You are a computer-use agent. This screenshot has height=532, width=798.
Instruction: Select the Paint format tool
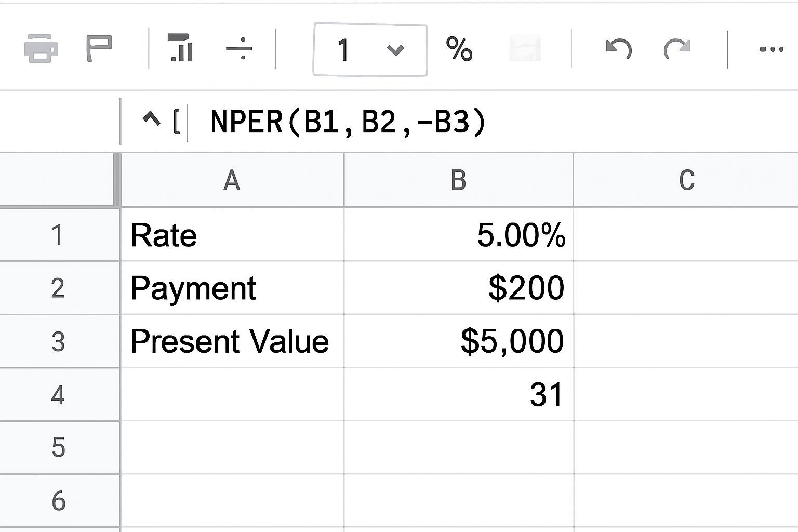[x=99, y=49]
